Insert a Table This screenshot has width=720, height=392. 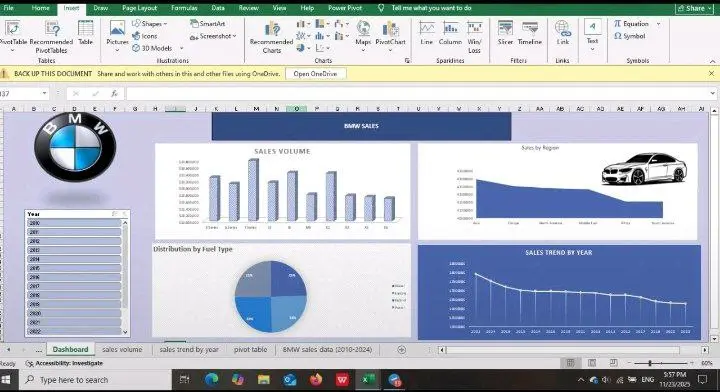[86, 33]
